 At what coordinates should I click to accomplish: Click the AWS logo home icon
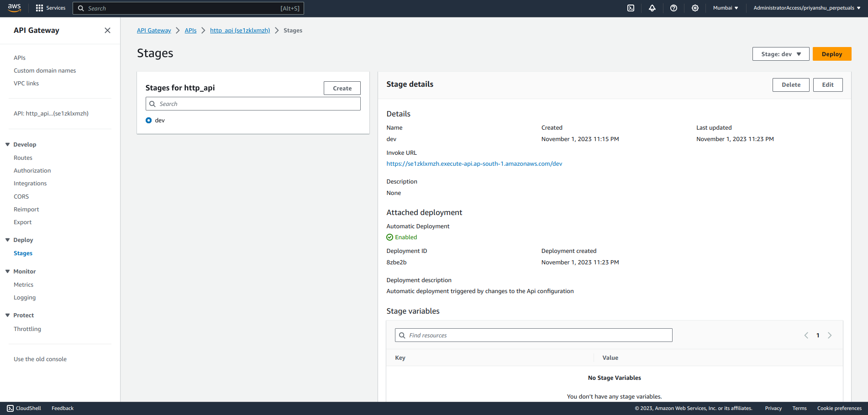pos(14,8)
